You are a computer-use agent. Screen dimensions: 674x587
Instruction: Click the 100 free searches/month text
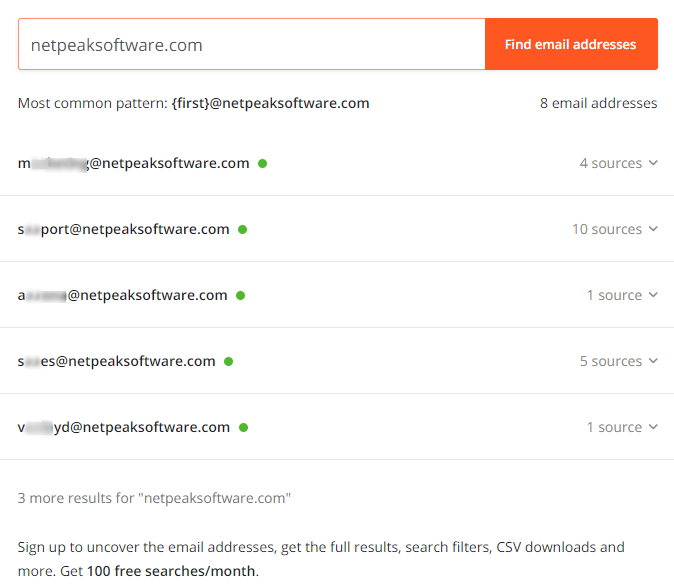(x=172, y=571)
